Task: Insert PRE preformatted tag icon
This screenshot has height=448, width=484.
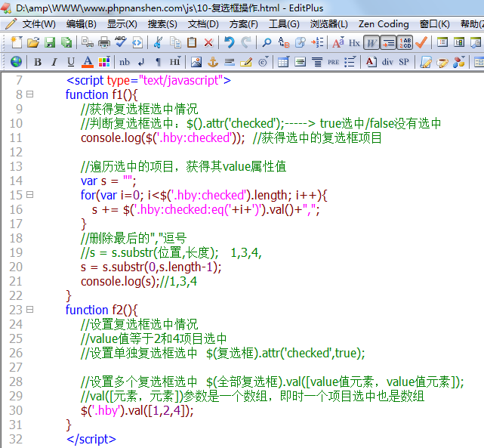Action: (x=334, y=62)
